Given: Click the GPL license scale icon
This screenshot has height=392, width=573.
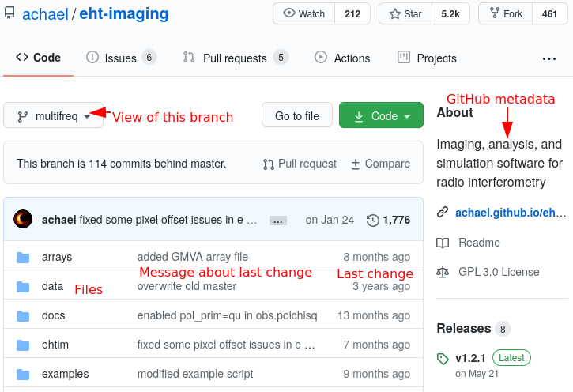Looking at the screenshot, I should point(443,272).
